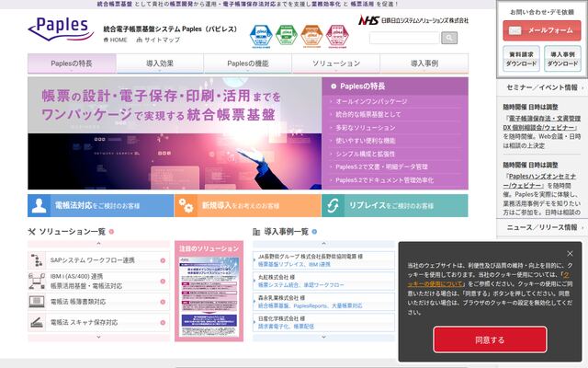Open Paplesの特長 side menu header

395,86
